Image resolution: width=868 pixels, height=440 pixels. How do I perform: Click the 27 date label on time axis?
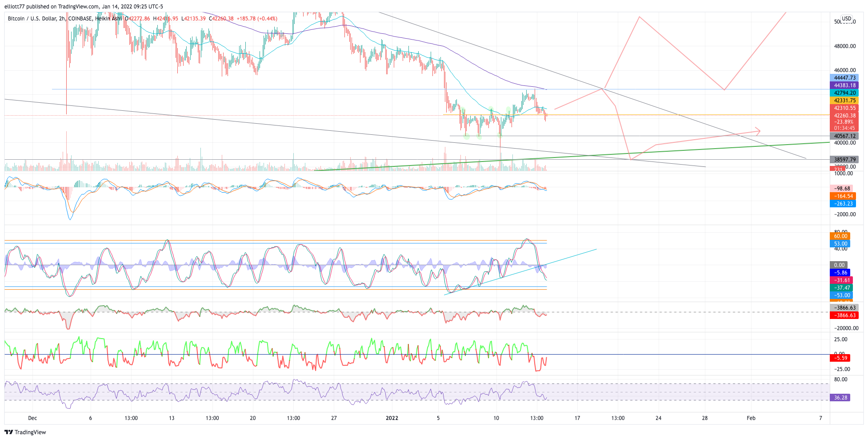pyautogui.click(x=334, y=418)
